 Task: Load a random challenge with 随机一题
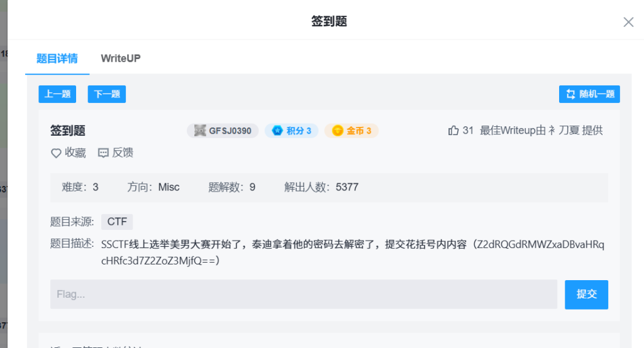(x=589, y=94)
